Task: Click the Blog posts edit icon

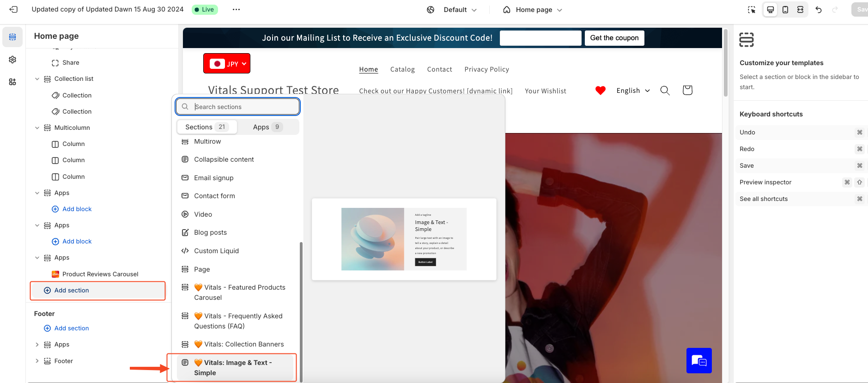Action: (185, 232)
